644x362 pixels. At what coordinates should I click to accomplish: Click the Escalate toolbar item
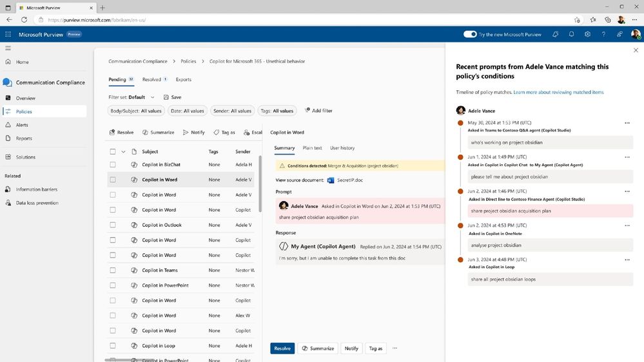coord(253,132)
